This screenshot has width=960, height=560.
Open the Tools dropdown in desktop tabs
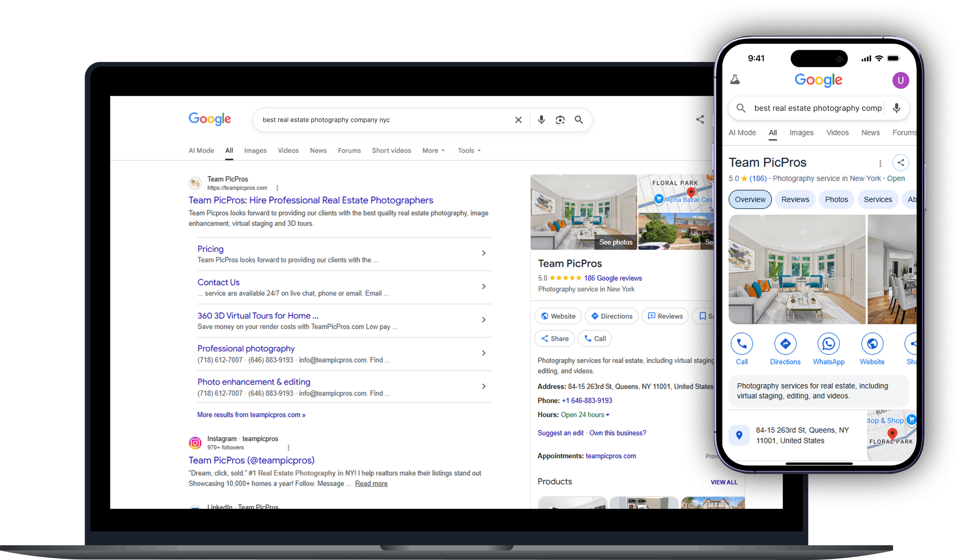[x=469, y=151]
